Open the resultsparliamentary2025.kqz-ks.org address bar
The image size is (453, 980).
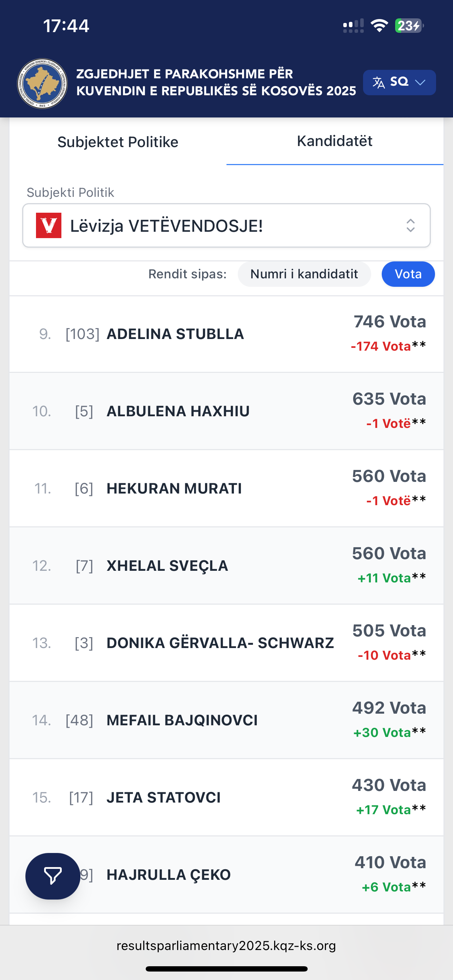click(226, 945)
